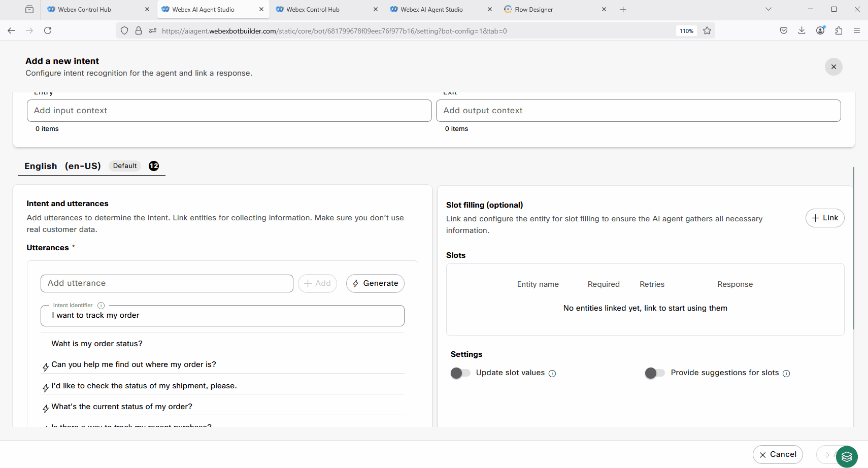Screen dimensions: 868x468
Task: Click the Generate utterances button
Action: click(375, 283)
